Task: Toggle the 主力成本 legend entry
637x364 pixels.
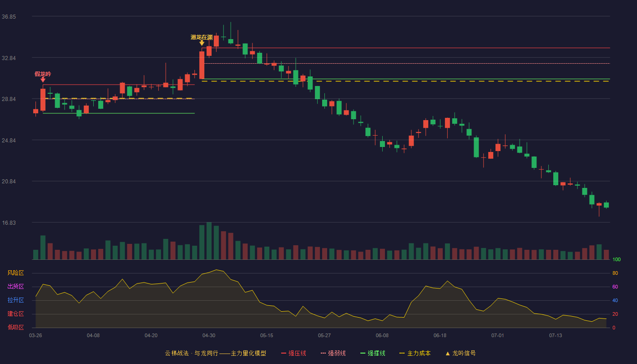Action: click(415, 353)
